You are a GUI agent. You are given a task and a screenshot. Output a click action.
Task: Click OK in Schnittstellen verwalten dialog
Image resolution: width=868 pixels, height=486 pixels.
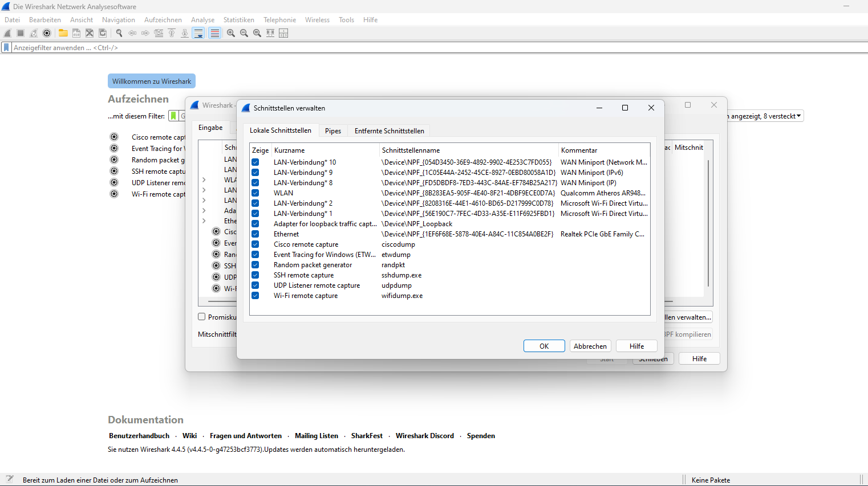coord(544,346)
